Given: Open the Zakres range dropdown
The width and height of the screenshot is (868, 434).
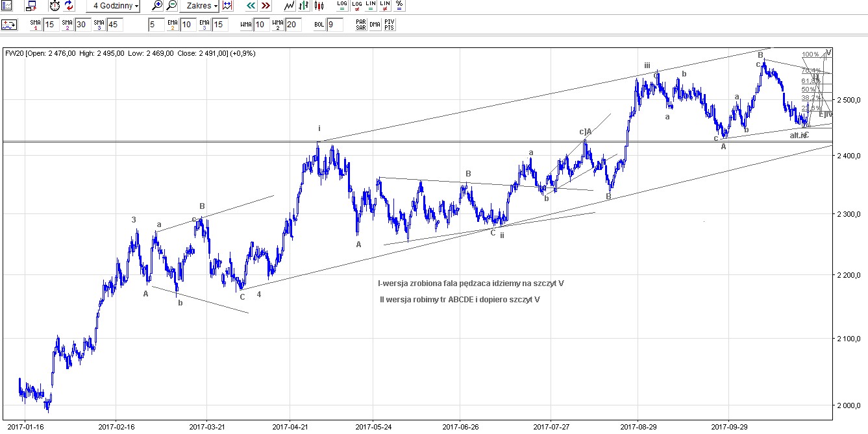Looking at the screenshot, I should click(x=199, y=6).
